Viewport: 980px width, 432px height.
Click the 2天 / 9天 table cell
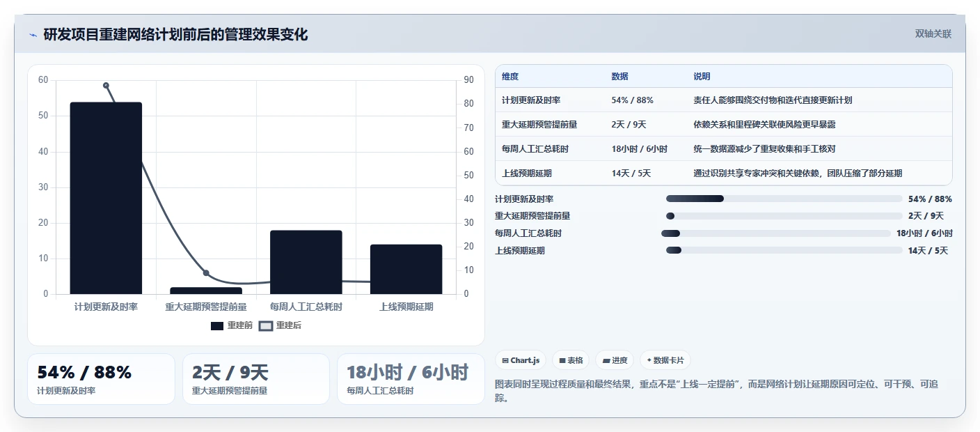[629, 125]
